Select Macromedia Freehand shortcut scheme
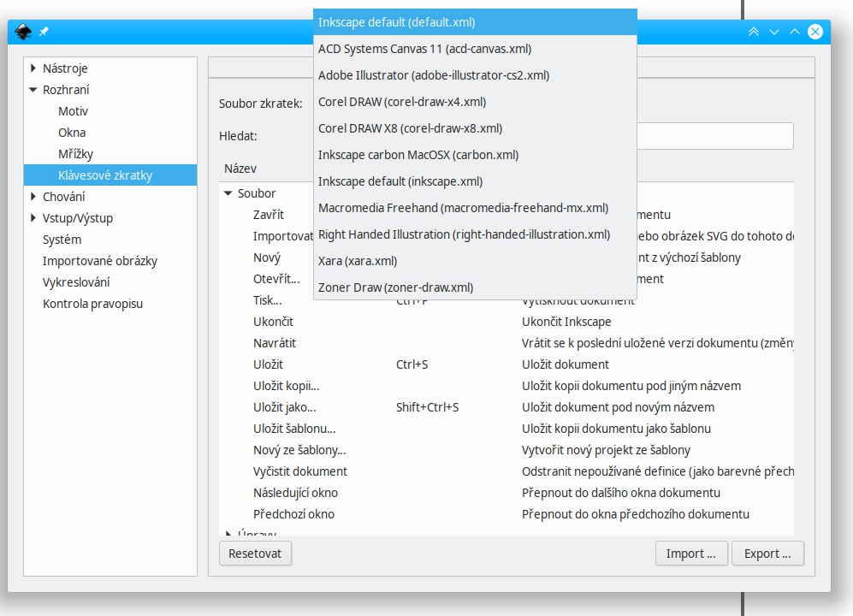Viewport: 853px width, 616px height. pos(463,208)
